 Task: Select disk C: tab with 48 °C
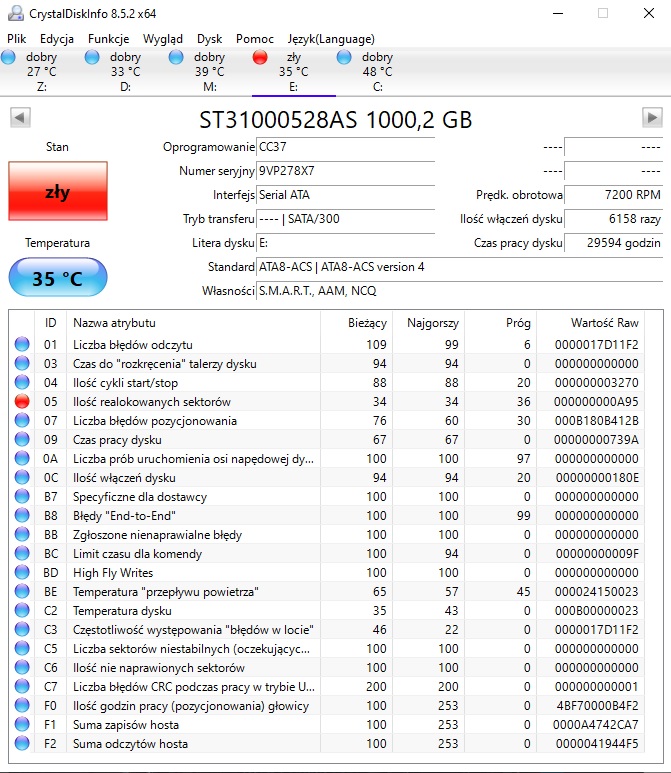(378, 71)
